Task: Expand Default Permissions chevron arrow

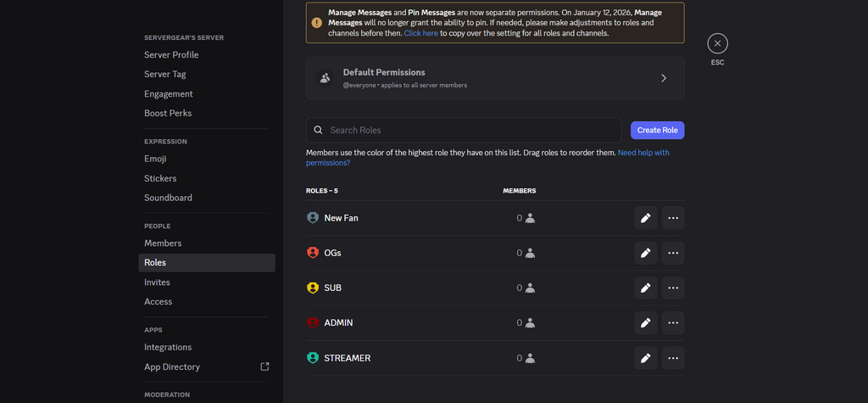Action: pyautogui.click(x=664, y=78)
